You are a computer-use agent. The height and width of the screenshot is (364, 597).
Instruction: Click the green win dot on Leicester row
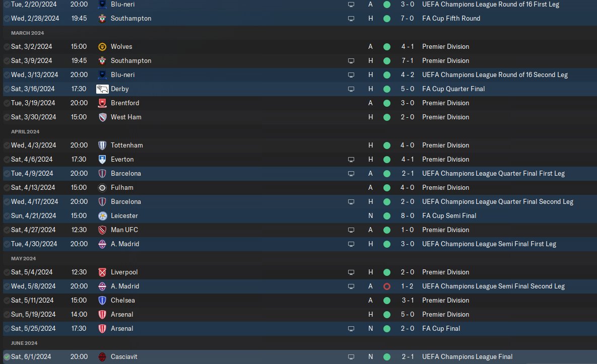click(387, 216)
